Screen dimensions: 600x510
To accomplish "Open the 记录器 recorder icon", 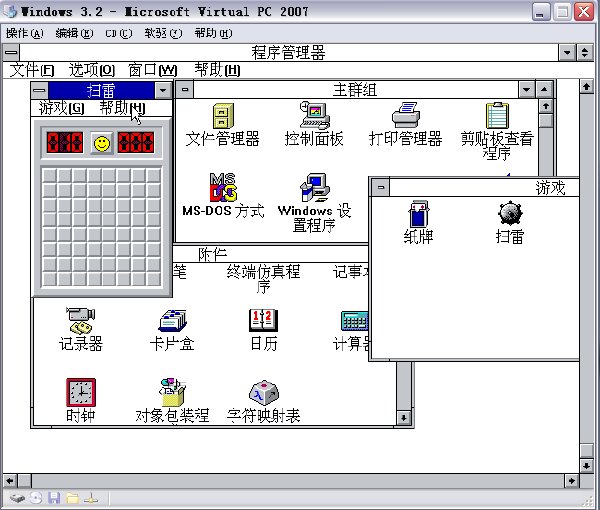I will [80, 321].
